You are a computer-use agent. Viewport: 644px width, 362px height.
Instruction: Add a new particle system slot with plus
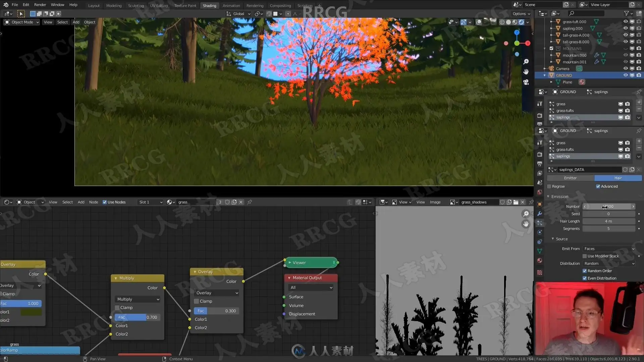coord(639,141)
